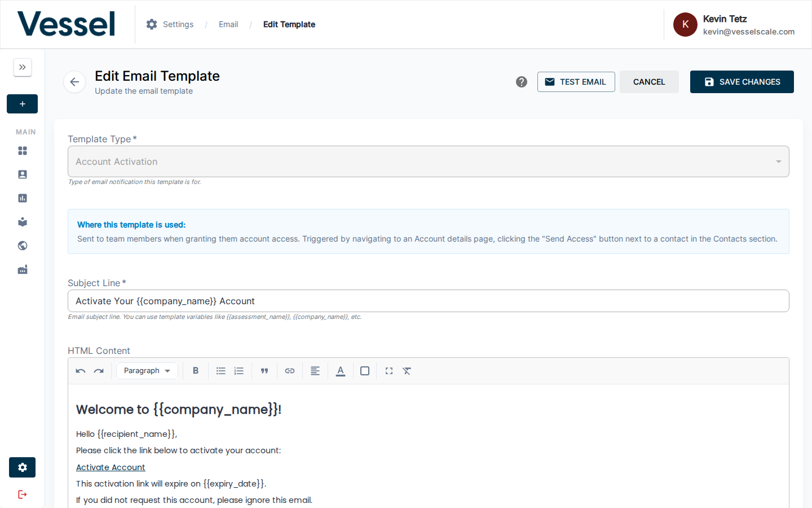Open the factory icon in sidebar

point(23,270)
